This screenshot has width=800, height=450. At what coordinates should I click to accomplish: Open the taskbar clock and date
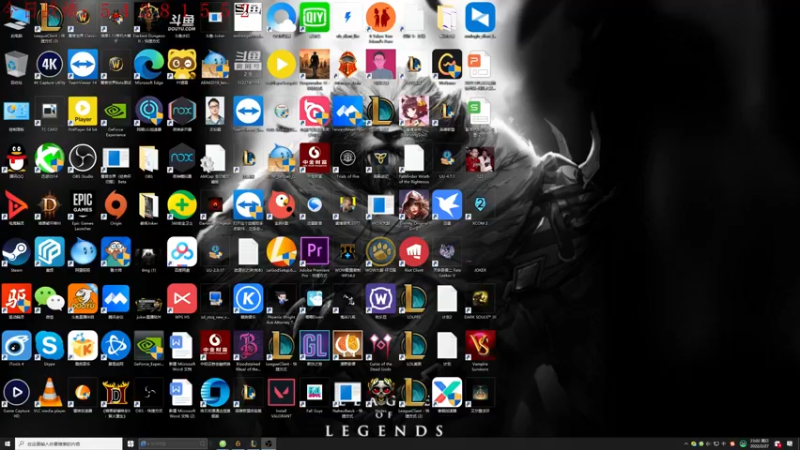pos(760,444)
